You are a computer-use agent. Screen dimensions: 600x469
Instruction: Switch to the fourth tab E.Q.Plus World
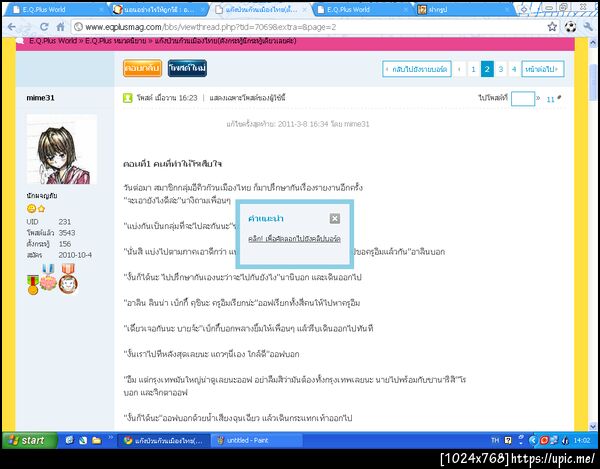click(362, 10)
